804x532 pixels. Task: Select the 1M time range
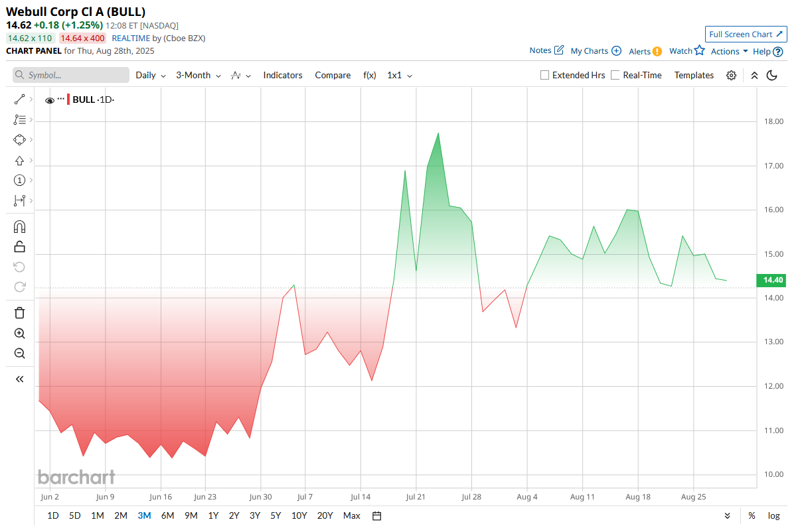coord(98,516)
